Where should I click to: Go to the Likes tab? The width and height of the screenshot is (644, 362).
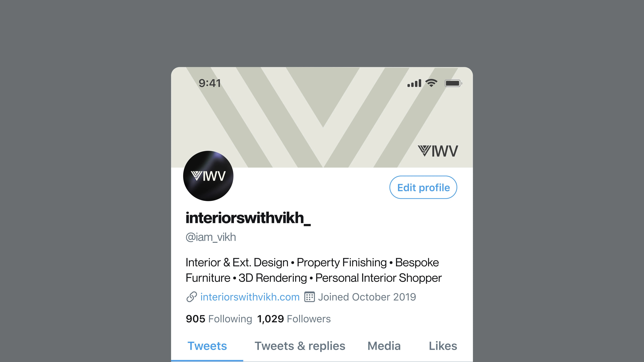coord(443,346)
